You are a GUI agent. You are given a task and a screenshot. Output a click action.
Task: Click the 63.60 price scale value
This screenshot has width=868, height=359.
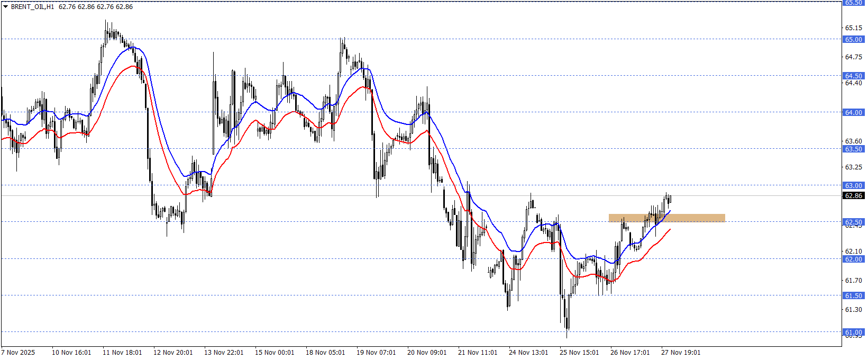[x=853, y=141]
